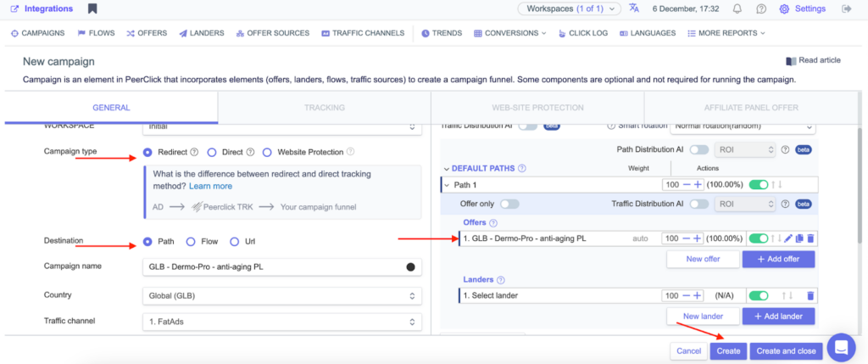Viewport: 868px width, 364px height.
Task: Disable the Path 1 active toggle
Action: click(758, 184)
